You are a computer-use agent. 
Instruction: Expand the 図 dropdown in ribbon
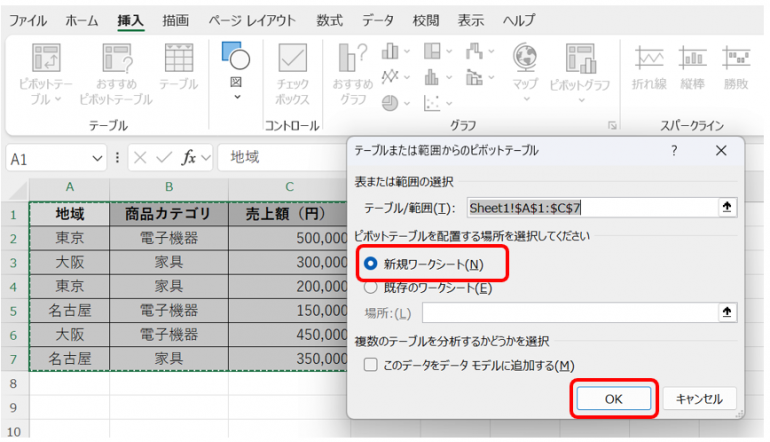click(x=237, y=97)
